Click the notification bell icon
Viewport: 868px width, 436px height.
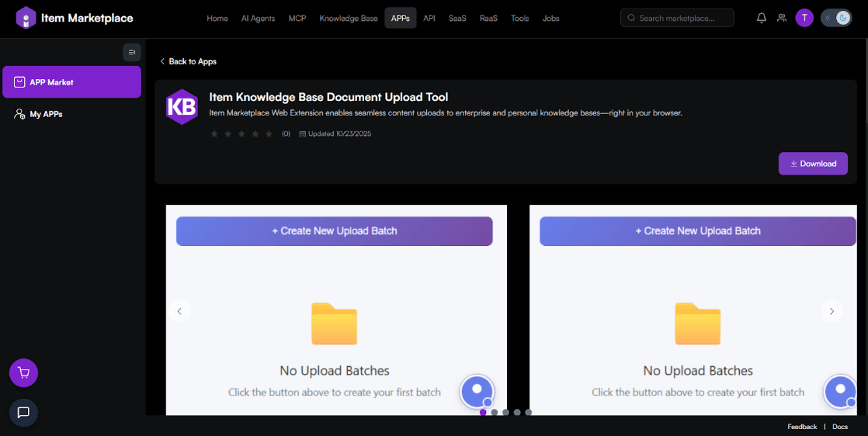point(762,18)
